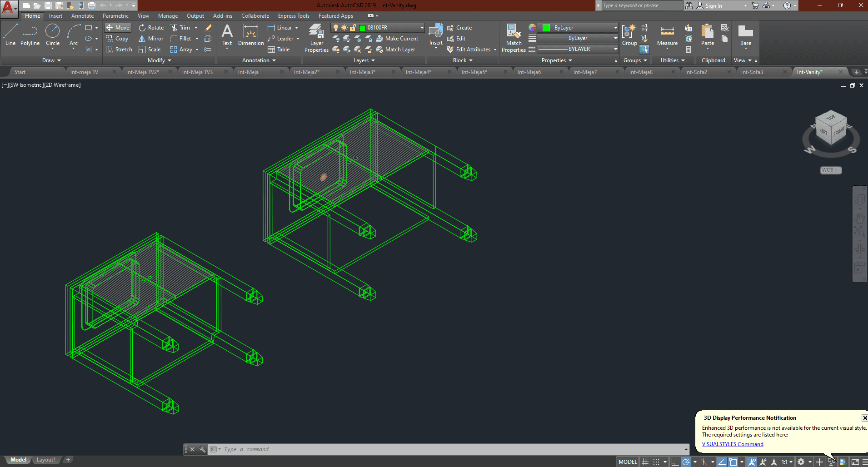Open Layer Properties panel
Viewport: 868px width, 467px height.
(x=316, y=38)
